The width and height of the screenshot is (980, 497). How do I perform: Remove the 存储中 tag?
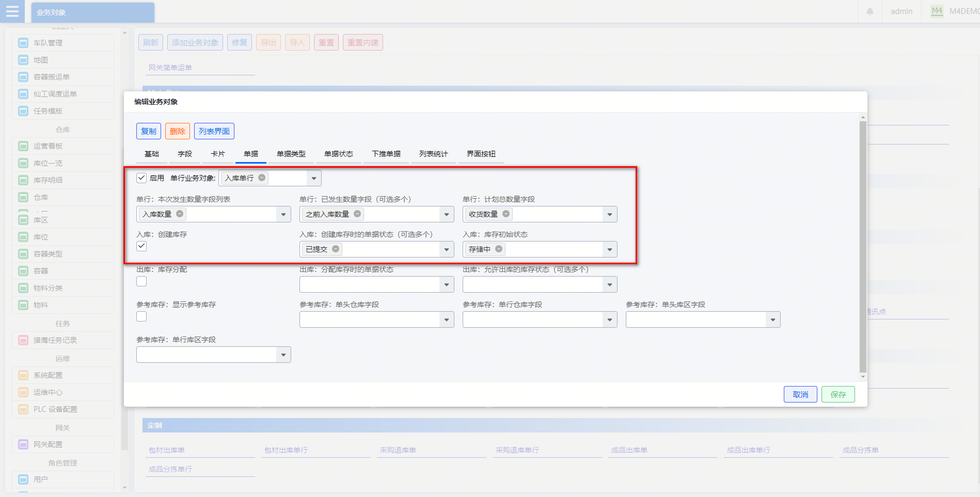pos(499,249)
